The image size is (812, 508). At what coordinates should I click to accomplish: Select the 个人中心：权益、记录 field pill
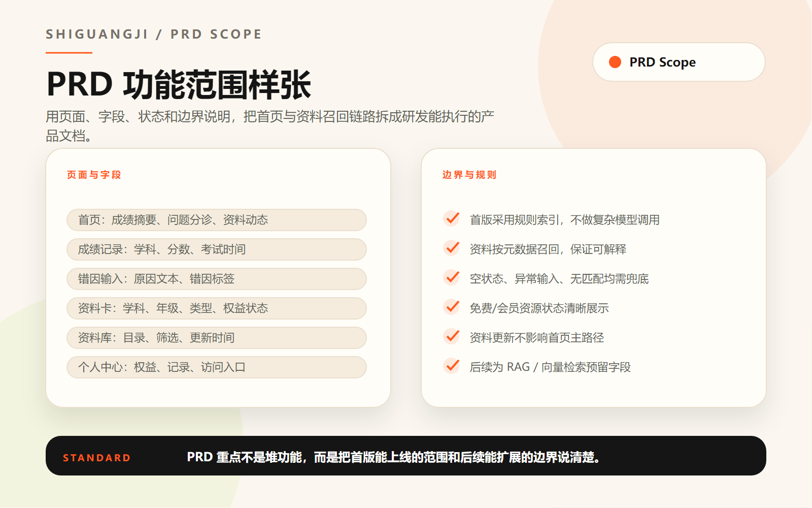click(x=217, y=367)
